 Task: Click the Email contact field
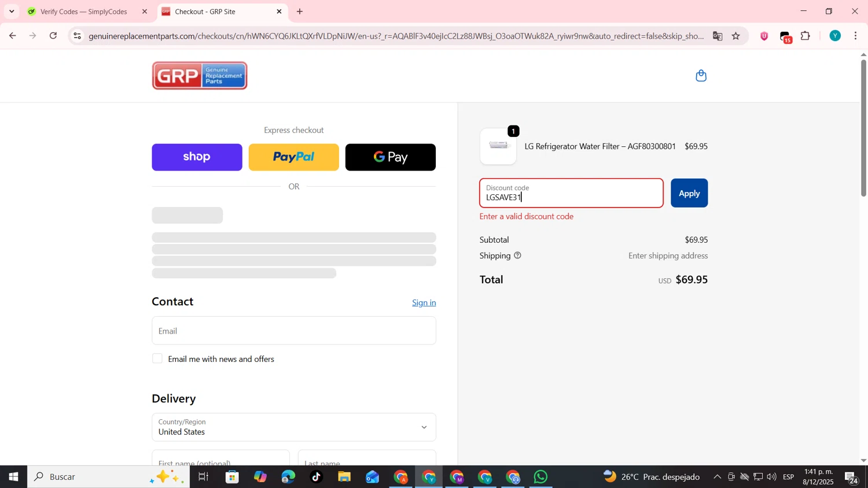tap(294, 331)
